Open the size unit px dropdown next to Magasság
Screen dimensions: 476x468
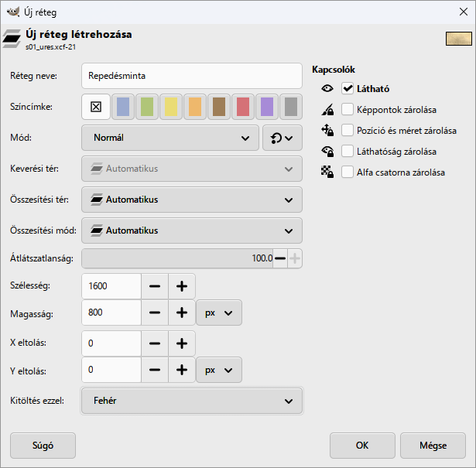pos(219,313)
